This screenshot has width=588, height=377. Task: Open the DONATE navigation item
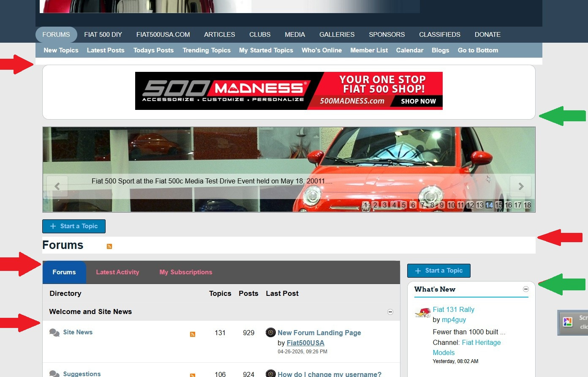(x=487, y=35)
